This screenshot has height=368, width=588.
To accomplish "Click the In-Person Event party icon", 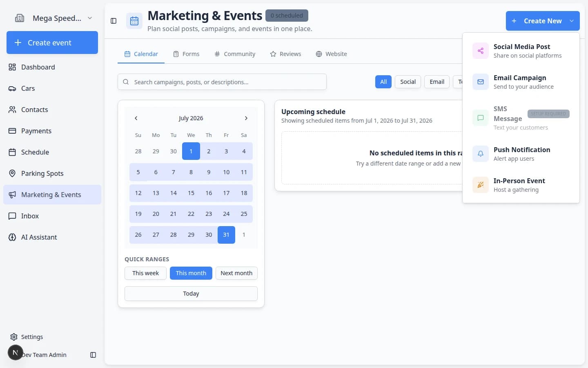I will pyautogui.click(x=481, y=185).
